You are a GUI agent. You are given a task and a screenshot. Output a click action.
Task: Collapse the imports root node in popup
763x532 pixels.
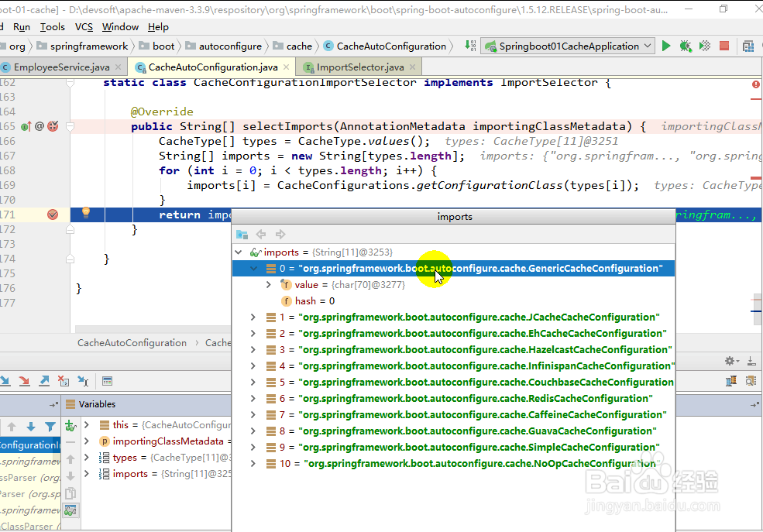pos(239,252)
